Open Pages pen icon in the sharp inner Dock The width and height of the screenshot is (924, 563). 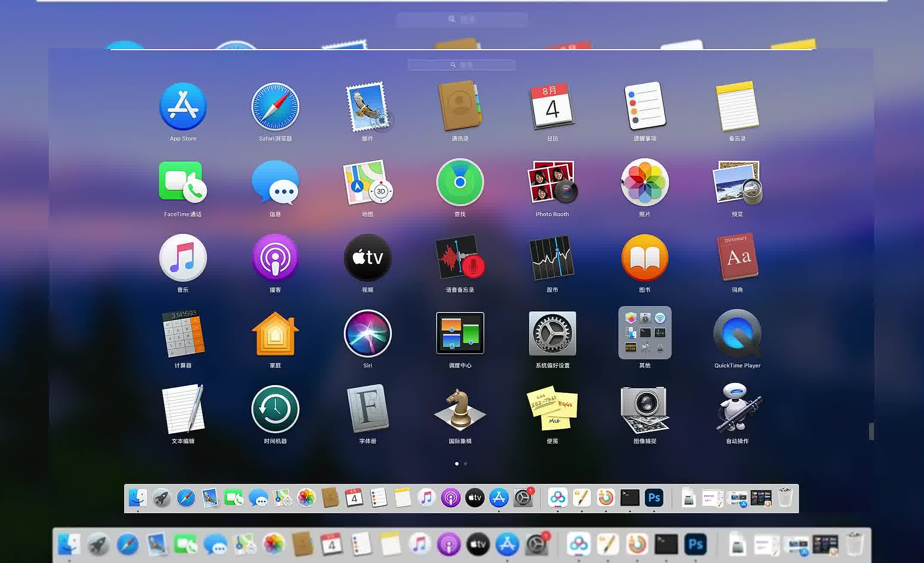(x=581, y=498)
